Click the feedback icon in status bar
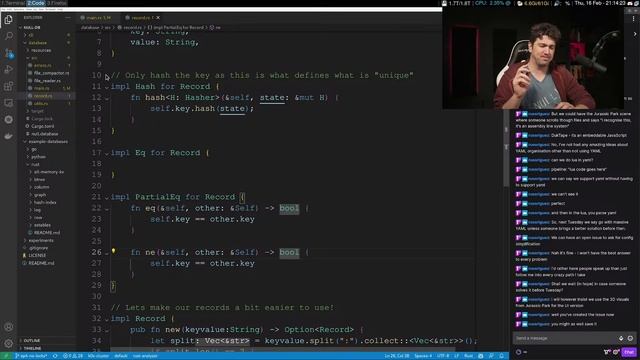640x360 pixels. click(491, 356)
